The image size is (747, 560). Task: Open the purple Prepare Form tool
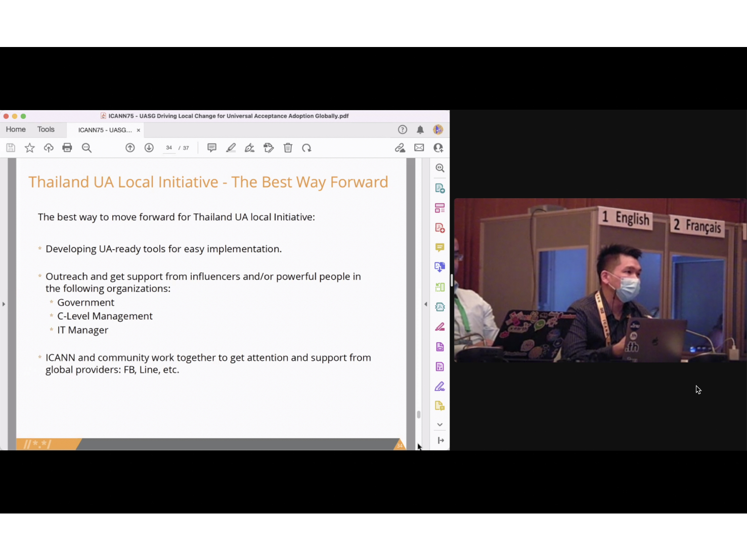pyautogui.click(x=440, y=366)
